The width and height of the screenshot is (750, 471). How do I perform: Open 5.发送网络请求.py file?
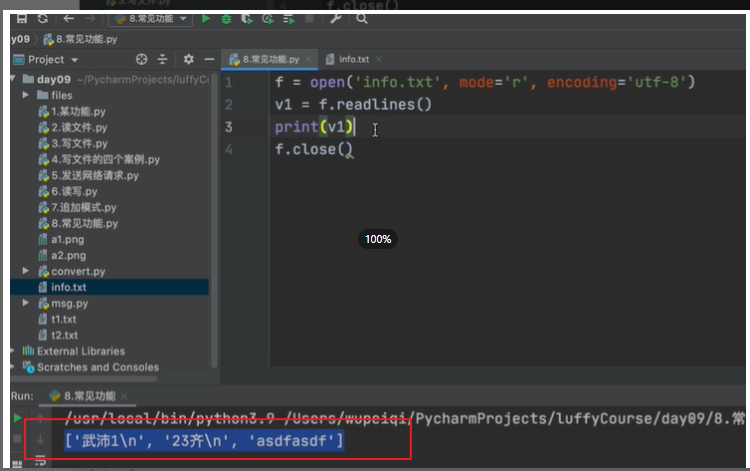point(95,175)
